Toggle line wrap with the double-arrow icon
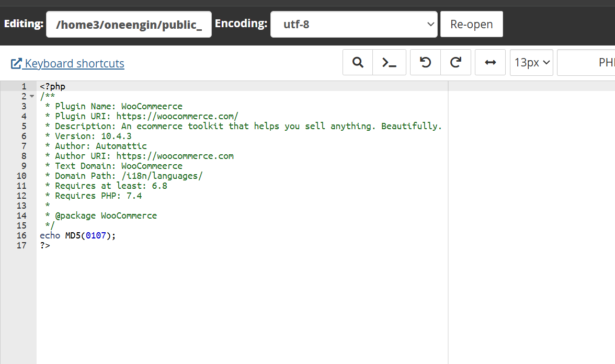This screenshot has width=615, height=364. click(490, 63)
